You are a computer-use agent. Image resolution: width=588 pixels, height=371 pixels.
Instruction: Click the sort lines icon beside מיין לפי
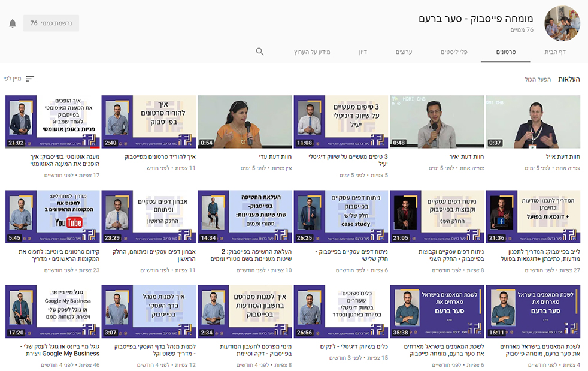pos(30,79)
